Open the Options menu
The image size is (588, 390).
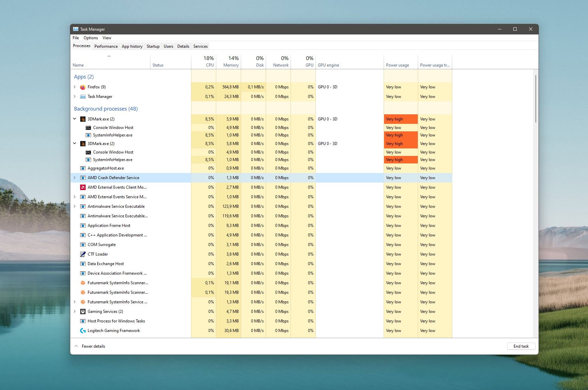[x=91, y=38]
